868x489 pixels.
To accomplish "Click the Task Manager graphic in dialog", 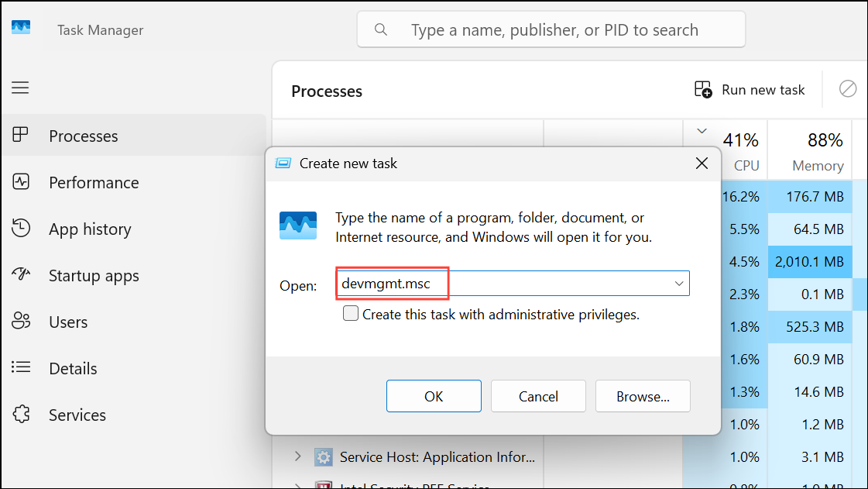I will click(x=298, y=226).
